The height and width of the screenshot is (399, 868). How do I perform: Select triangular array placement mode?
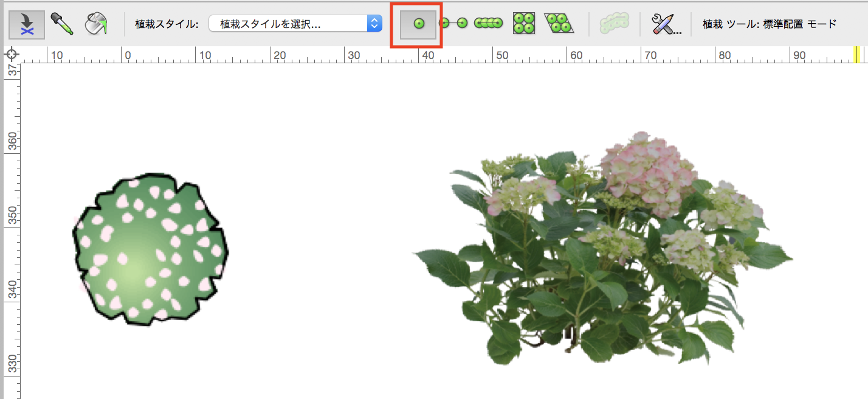pyautogui.click(x=559, y=24)
